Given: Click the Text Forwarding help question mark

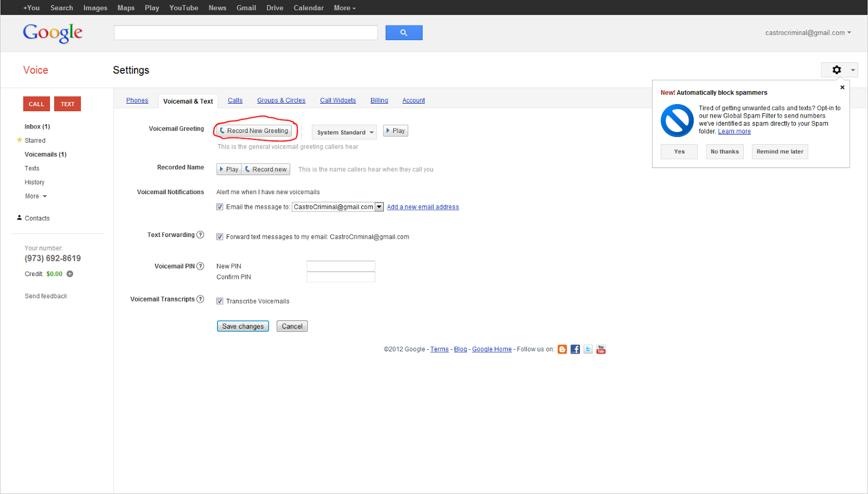Looking at the screenshot, I should [200, 235].
